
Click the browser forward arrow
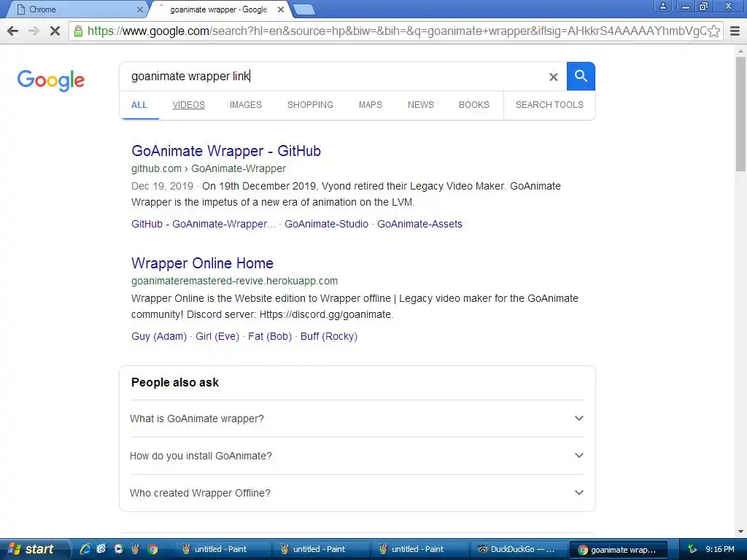(x=34, y=31)
